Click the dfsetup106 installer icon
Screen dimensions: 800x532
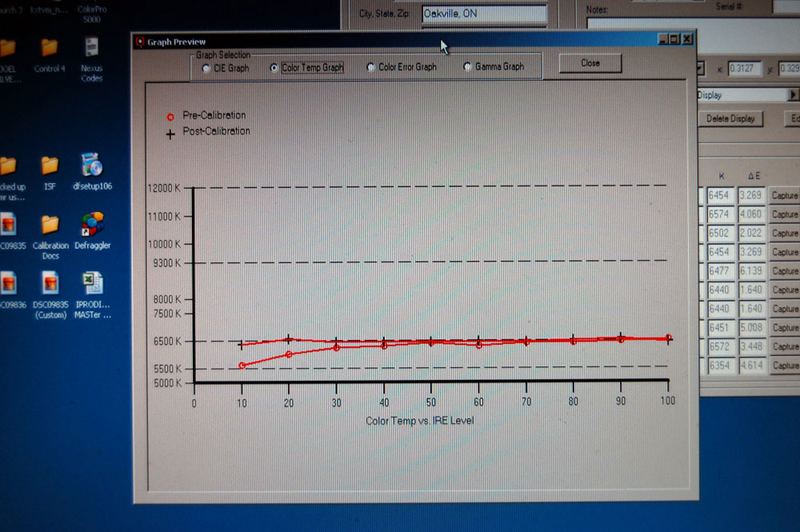point(92,166)
